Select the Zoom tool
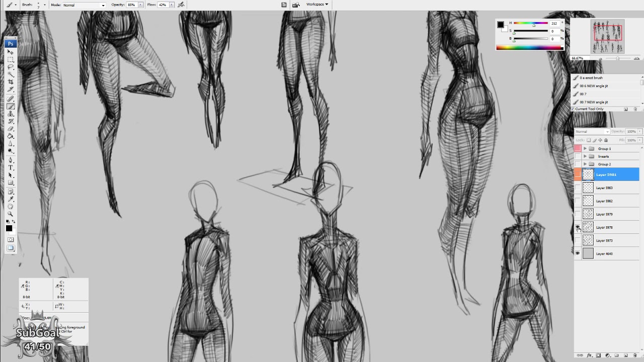644x362 pixels. [10, 215]
